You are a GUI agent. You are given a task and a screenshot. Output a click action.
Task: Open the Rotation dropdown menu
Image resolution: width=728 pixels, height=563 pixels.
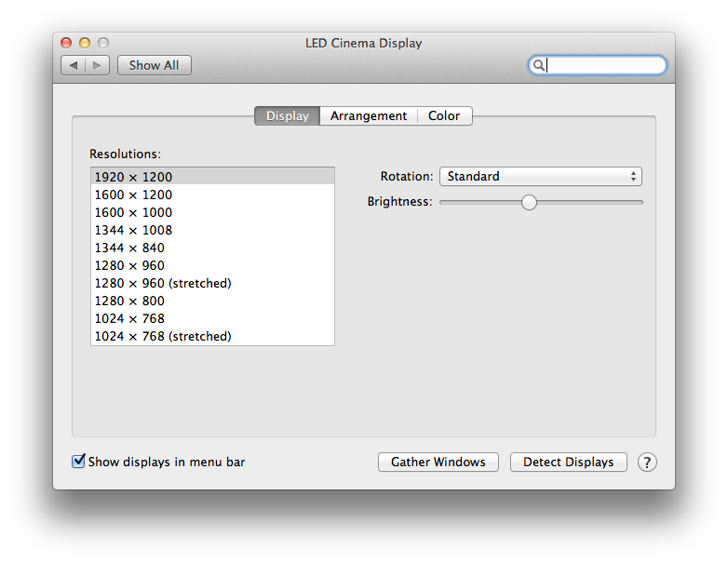click(x=540, y=176)
